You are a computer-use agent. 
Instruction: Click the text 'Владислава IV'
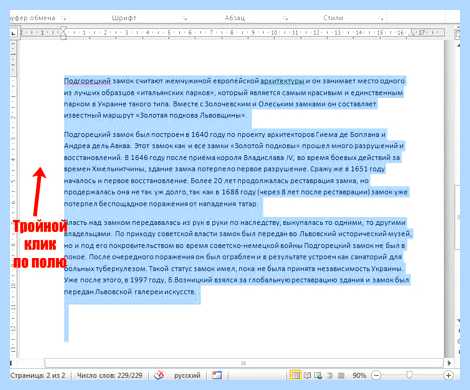(x=268, y=157)
